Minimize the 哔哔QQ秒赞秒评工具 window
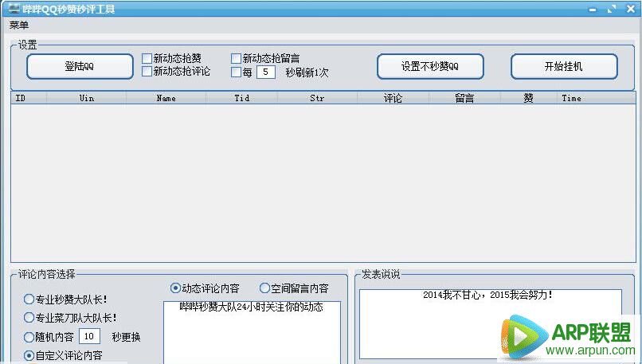This screenshot has width=642, height=364. point(593,9)
